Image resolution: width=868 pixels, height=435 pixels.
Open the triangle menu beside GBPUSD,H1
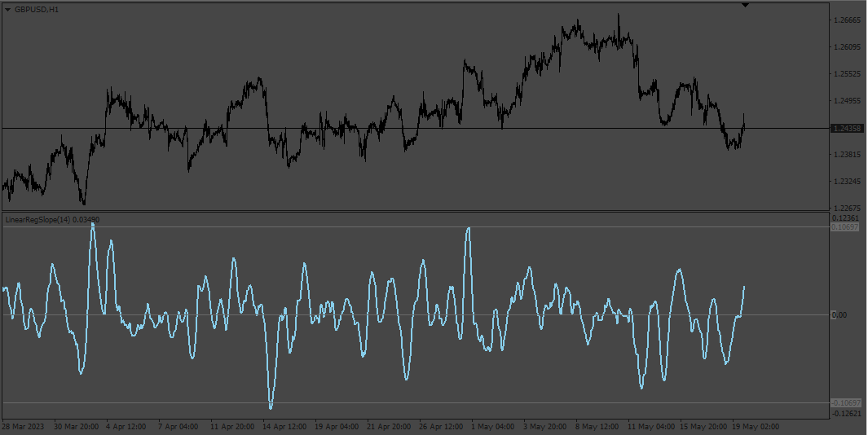(x=8, y=10)
